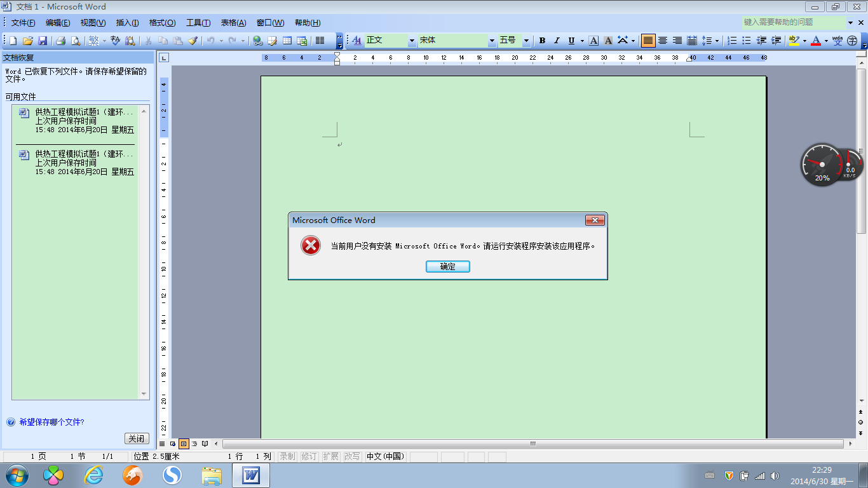Expand the font color dropdown arrow
The image size is (868, 488).
coord(826,41)
